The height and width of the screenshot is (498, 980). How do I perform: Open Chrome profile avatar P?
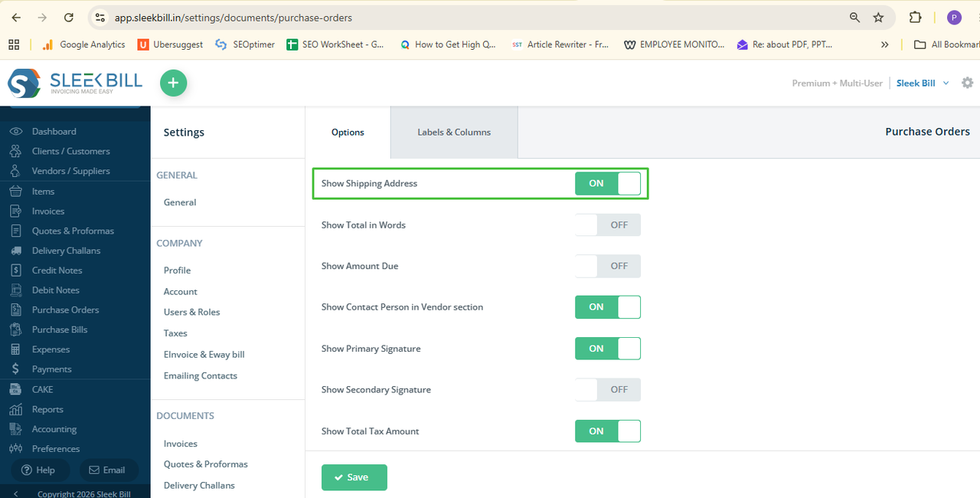(x=954, y=17)
